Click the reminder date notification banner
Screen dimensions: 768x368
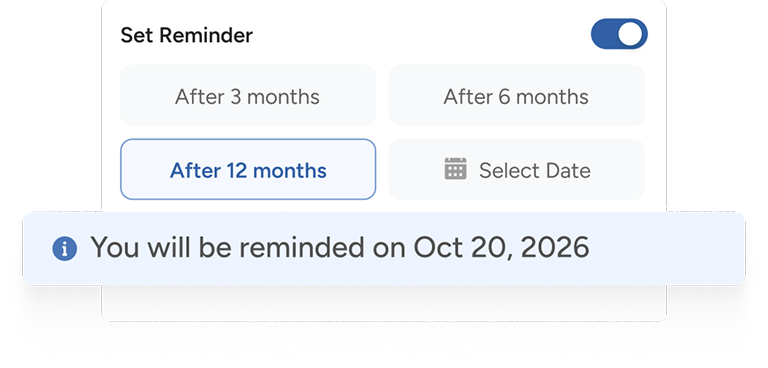click(384, 248)
